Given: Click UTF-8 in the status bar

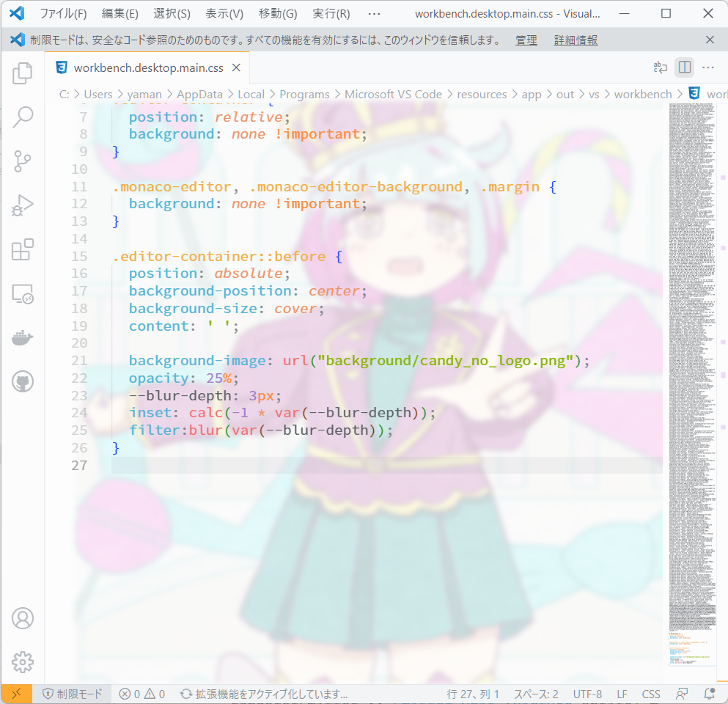Looking at the screenshot, I should click(587, 693).
